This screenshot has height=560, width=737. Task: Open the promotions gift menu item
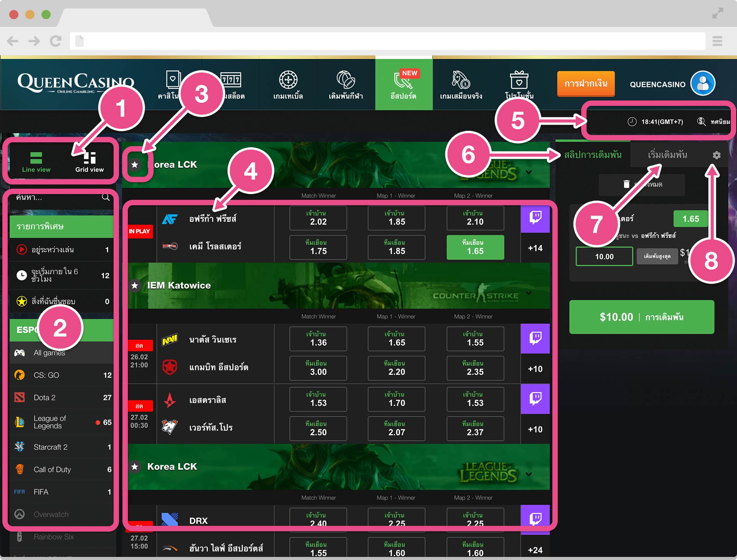519,85
